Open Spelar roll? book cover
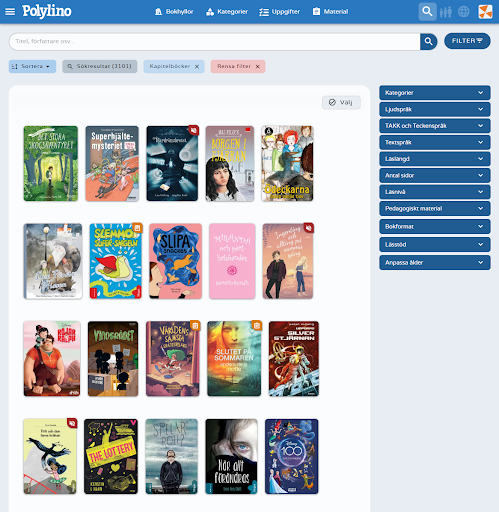This screenshot has height=512, width=499. click(171, 456)
